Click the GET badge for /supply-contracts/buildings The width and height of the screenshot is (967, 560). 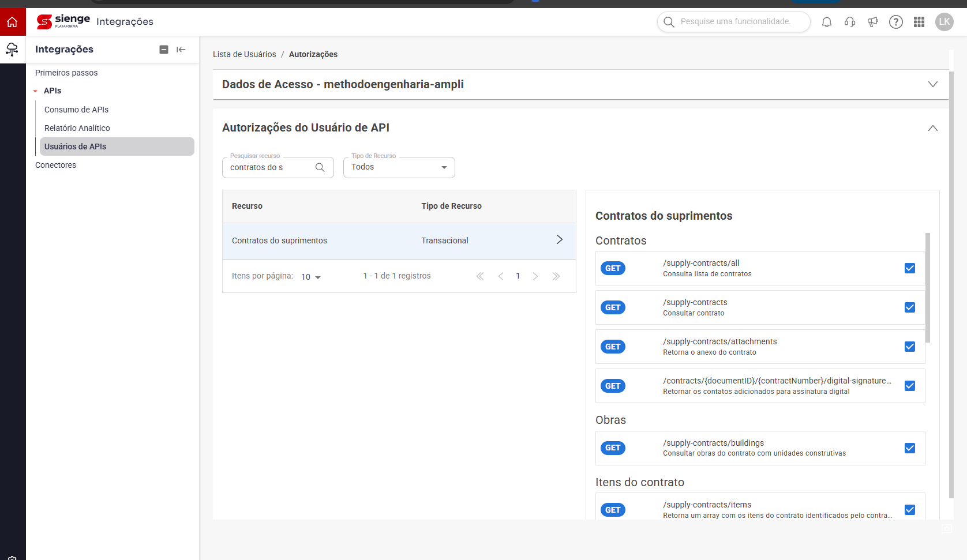coord(613,448)
